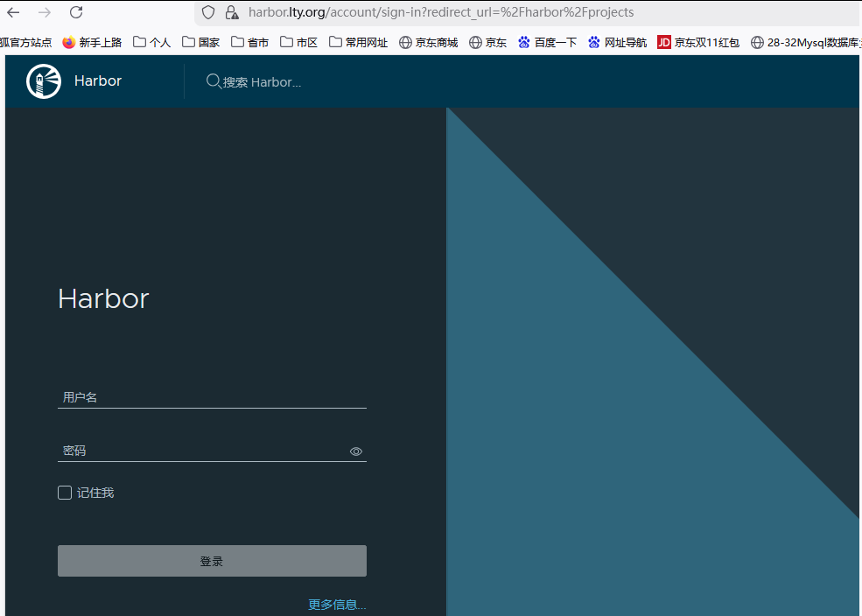This screenshot has width=862, height=616.
Task: Click the Harbor title in header
Action: pyautogui.click(x=98, y=80)
